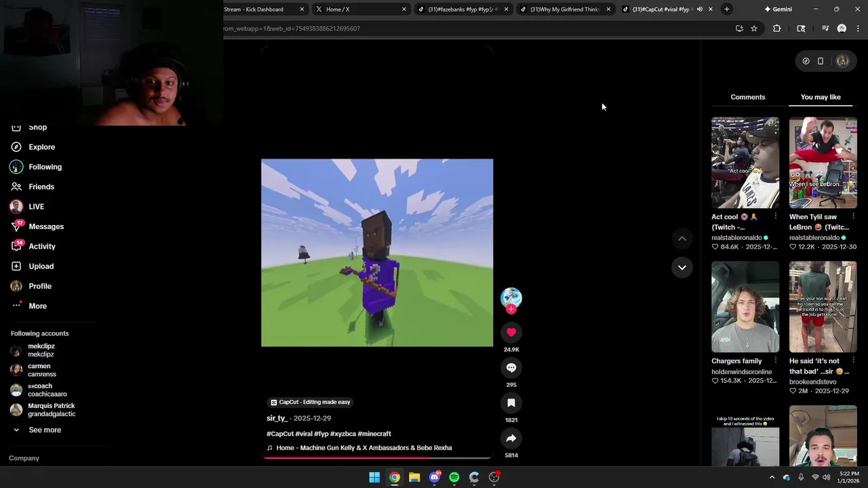This screenshot has width=868, height=488.
Task: Switch to Stream - Kick Dashboard tab
Action: click(x=260, y=9)
